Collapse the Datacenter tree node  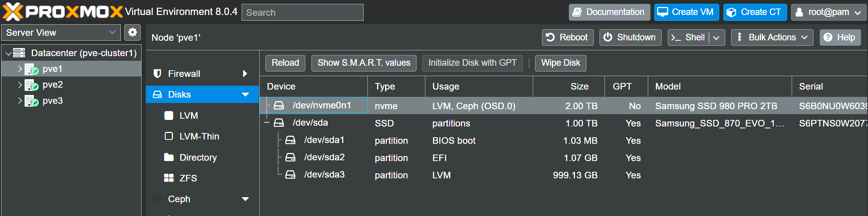tap(8, 53)
